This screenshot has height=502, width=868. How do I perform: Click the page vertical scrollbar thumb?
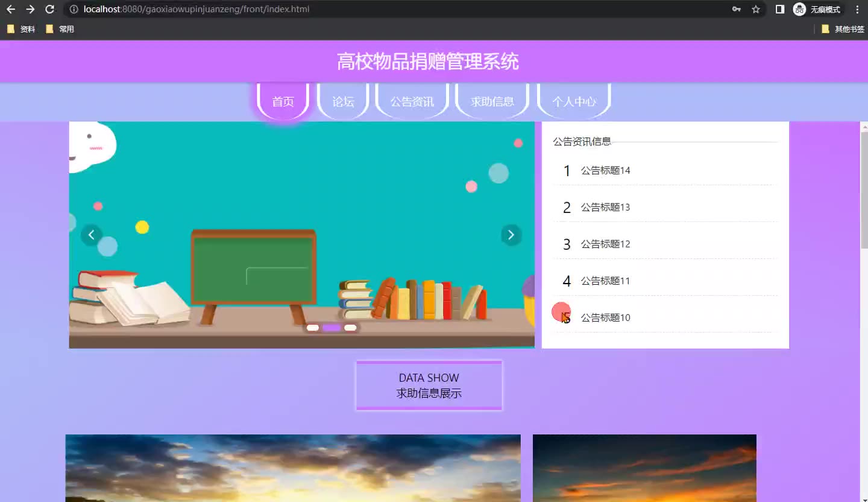[x=864, y=189]
